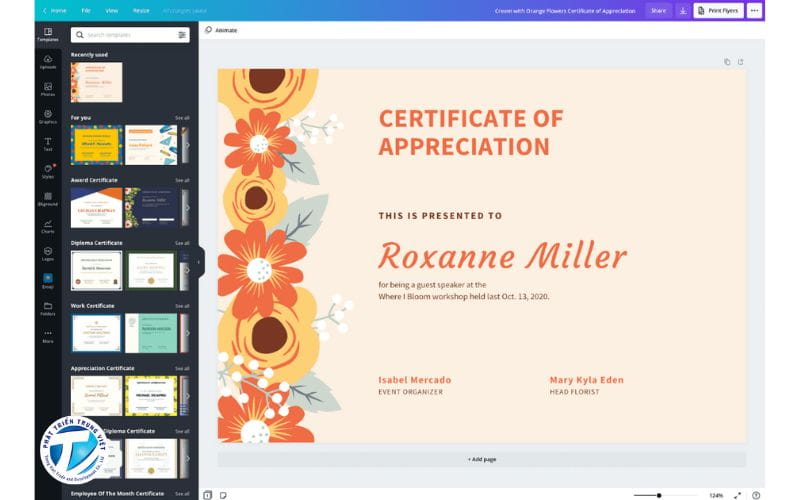Screen dimensions: 800x500
Task: Duplicate the page using the copy icon
Action: coord(727,62)
